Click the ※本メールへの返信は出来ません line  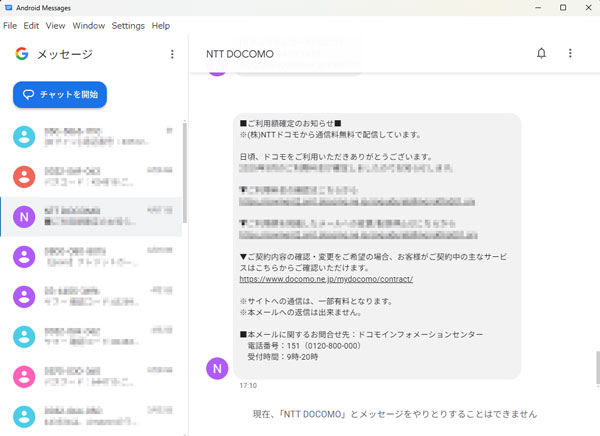tap(300, 312)
